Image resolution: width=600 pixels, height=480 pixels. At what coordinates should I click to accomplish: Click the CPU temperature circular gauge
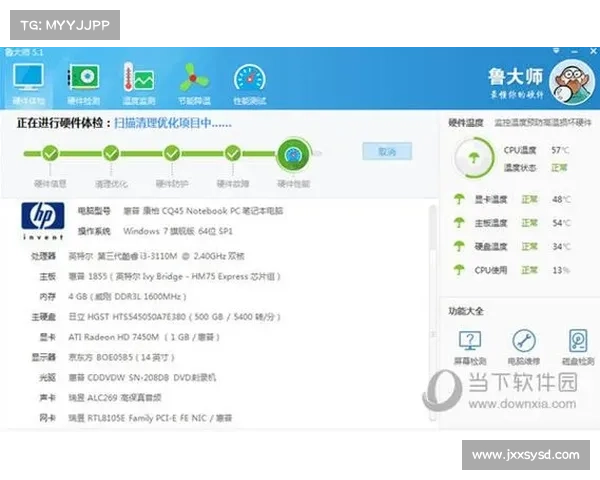coord(474,158)
